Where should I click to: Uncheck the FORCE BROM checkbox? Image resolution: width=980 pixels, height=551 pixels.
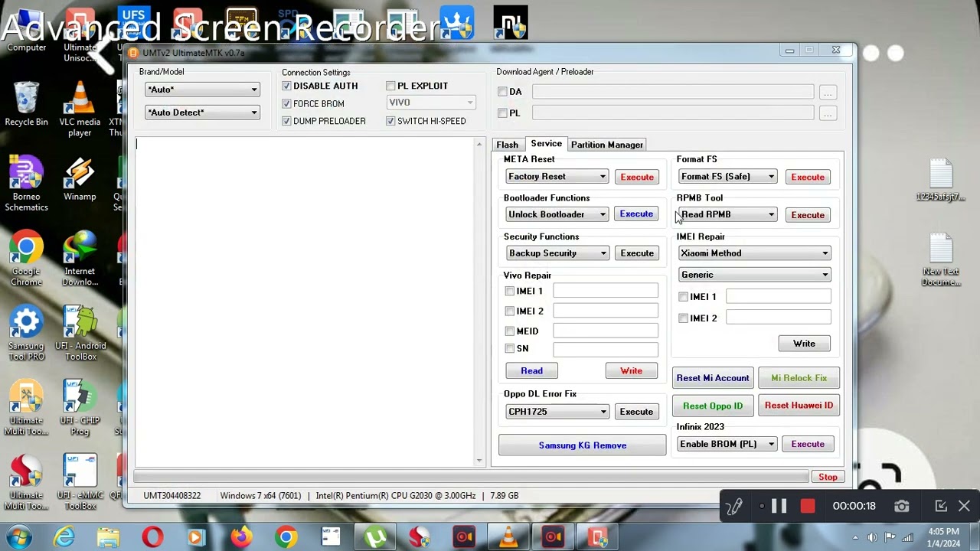tap(286, 103)
